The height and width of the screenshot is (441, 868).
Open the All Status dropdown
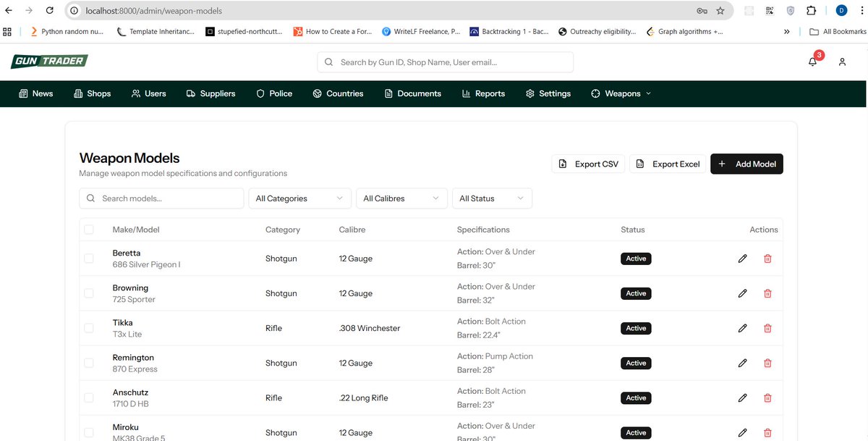pos(492,198)
